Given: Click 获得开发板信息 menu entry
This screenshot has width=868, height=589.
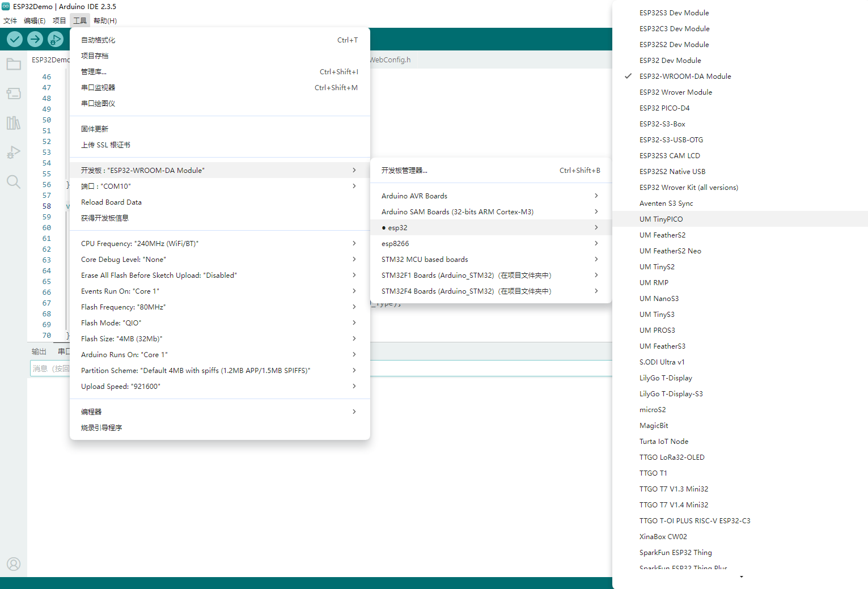Looking at the screenshot, I should pos(220,218).
